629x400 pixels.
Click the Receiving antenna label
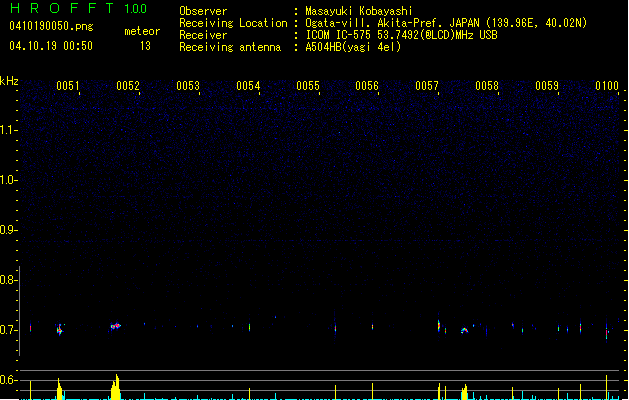(230, 47)
